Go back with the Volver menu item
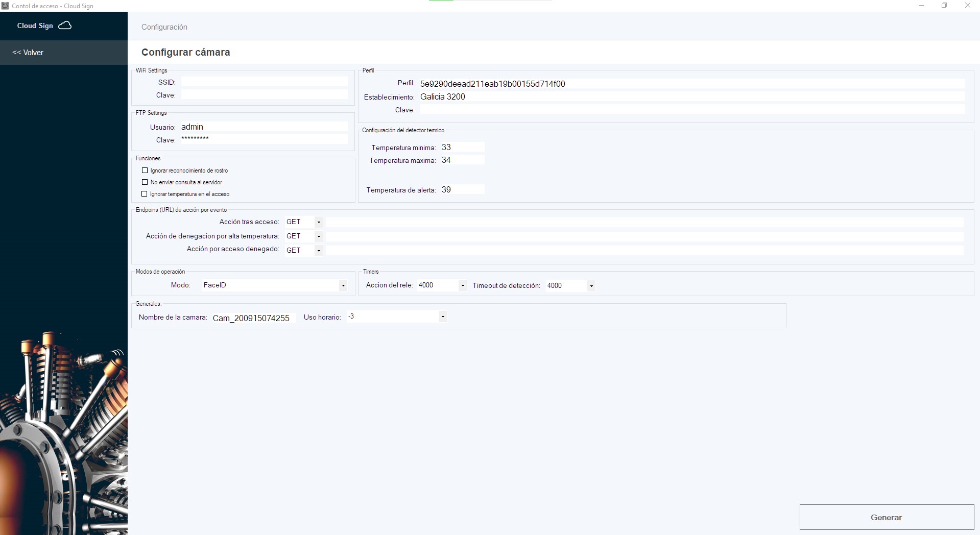 click(x=28, y=53)
